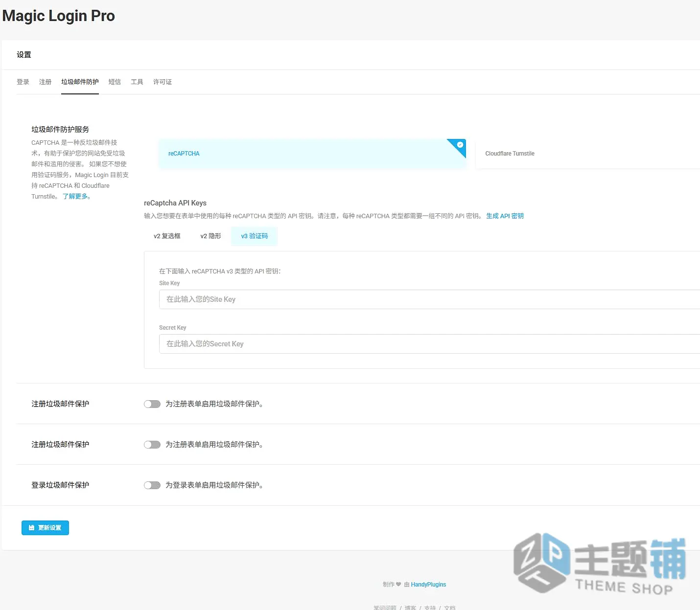Screen dimensions: 700x610
Task: Open the 登录 settings tab
Action: (23, 82)
